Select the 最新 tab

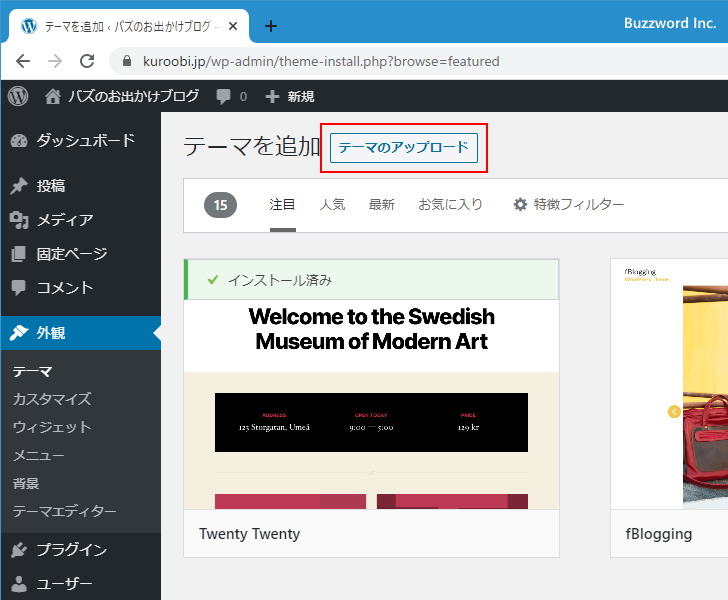(382, 204)
